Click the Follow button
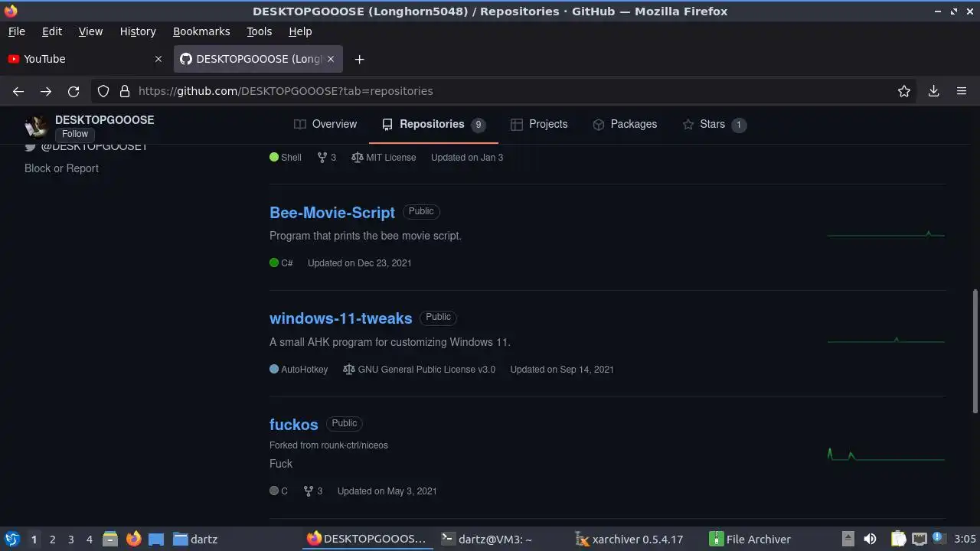Screen dimensions: 980x551 (x=75, y=134)
